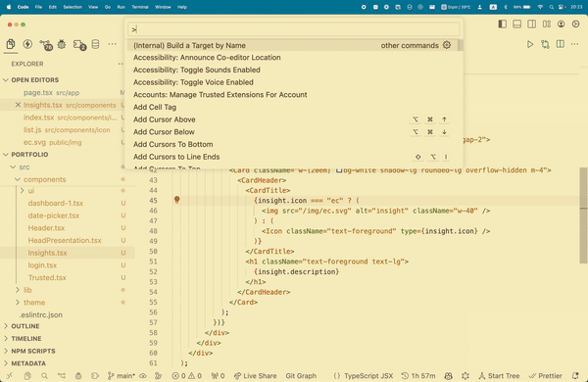This screenshot has height=382, width=588.
Task: Choose Add Cursor Above command
Action: click(294, 119)
